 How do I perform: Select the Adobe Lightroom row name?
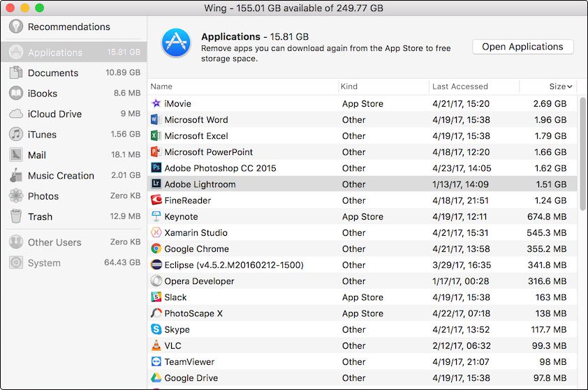(200, 184)
